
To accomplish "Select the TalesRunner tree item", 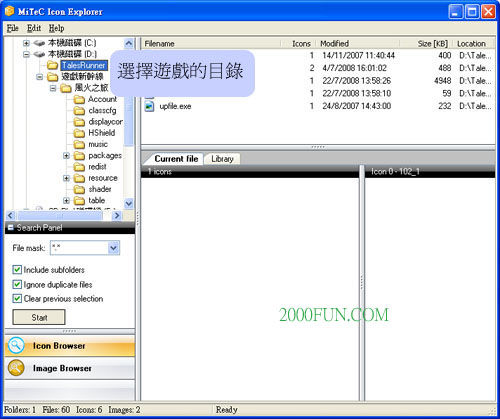I will click(84, 65).
